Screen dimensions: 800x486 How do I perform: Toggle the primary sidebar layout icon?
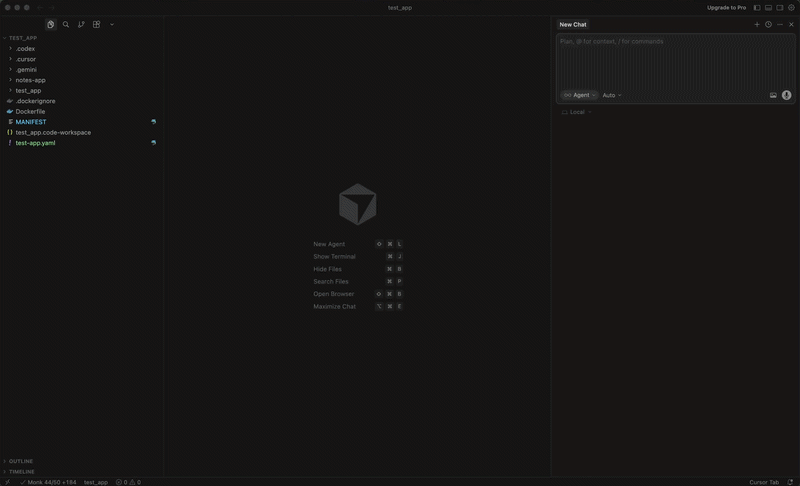pyautogui.click(x=757, y=8)
